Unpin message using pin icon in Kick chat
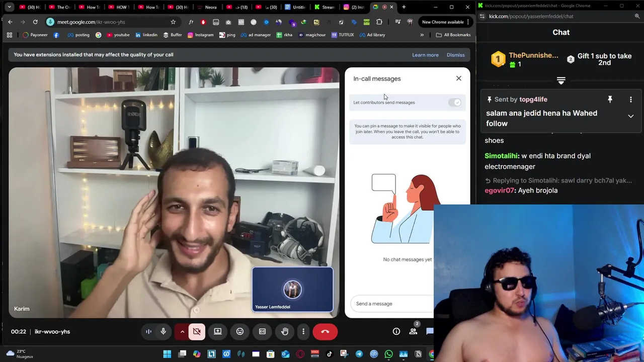Screen dimensions: 644x362 coord(610,100)
